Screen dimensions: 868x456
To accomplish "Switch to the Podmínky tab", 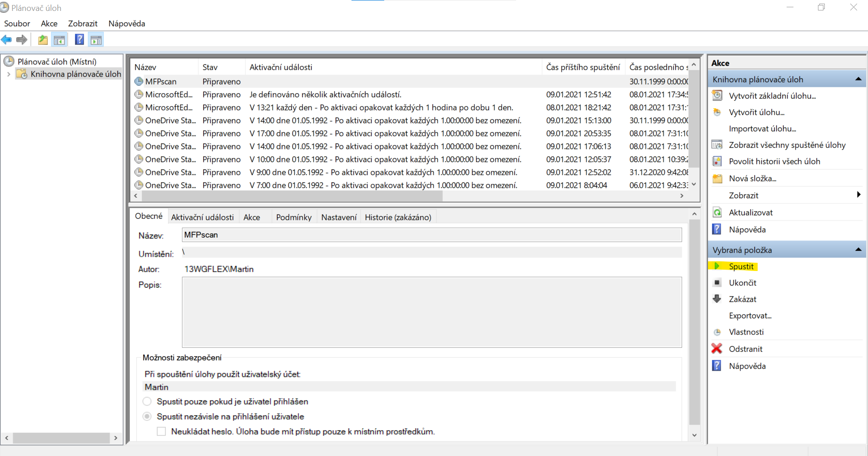I will coord(294,217).
